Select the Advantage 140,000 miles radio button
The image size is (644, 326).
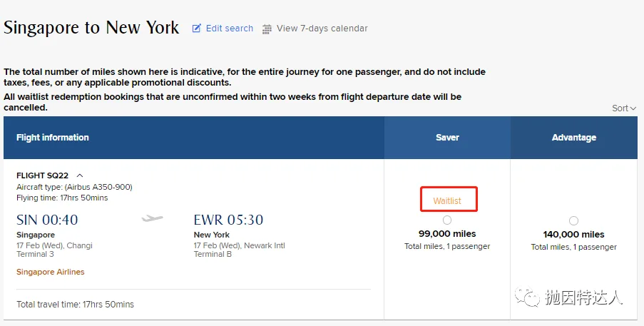click(573, 221)
